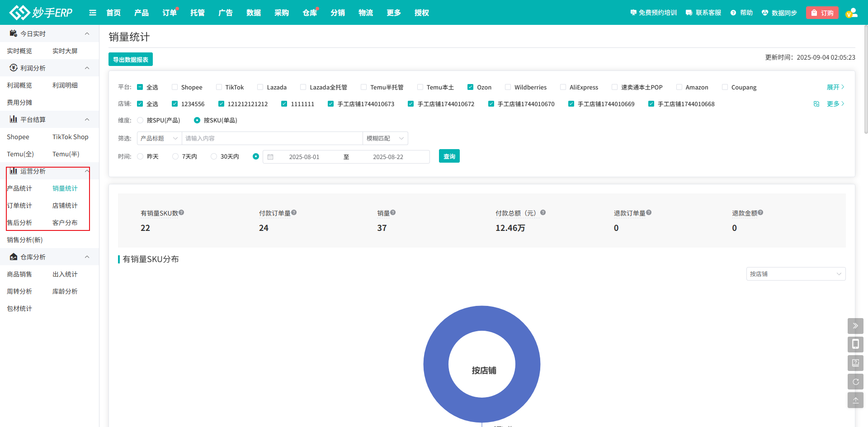Screen dimensions: 868x427
Task: Open 店铺统计 in the sidebar
Action: pyautogui.click(x=65, y=206)
